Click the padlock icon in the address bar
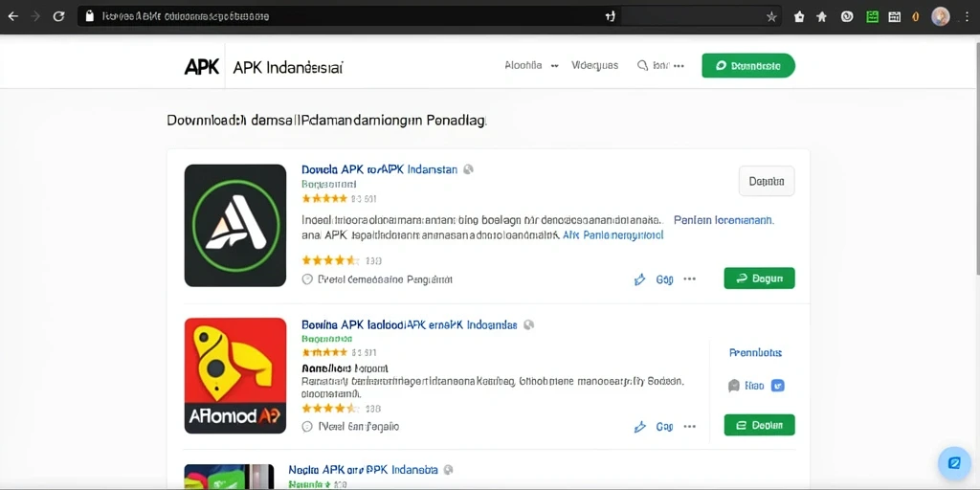 (89, 16)
